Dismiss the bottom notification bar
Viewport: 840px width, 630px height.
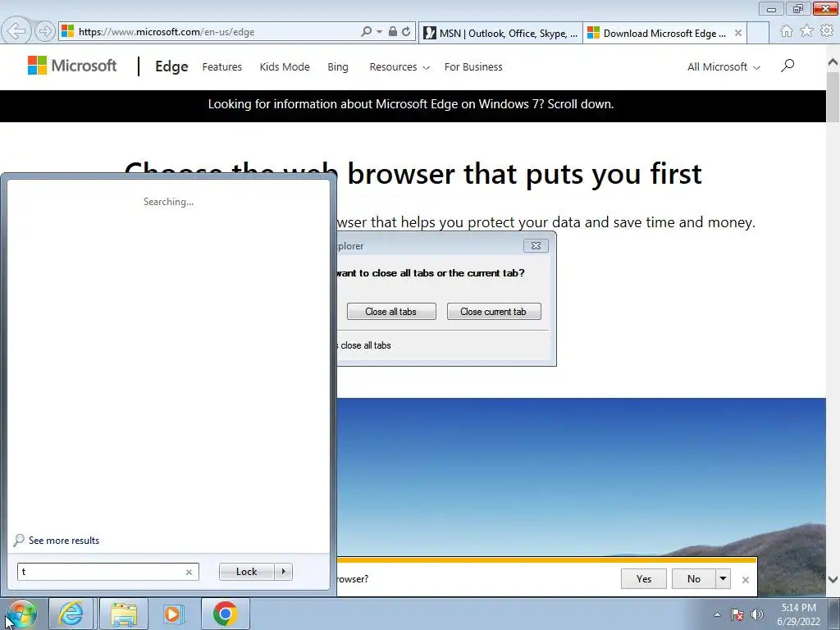(x=745, y=580)
